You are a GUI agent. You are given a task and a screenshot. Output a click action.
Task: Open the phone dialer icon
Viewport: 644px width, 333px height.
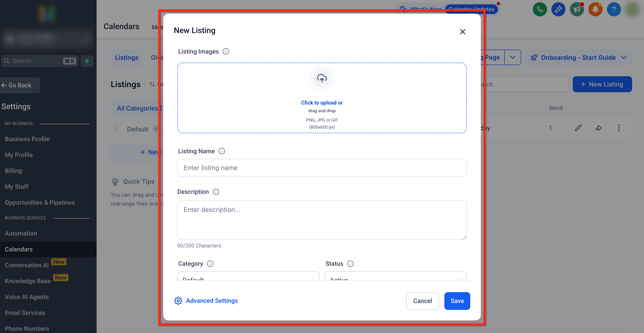point(540,9)
